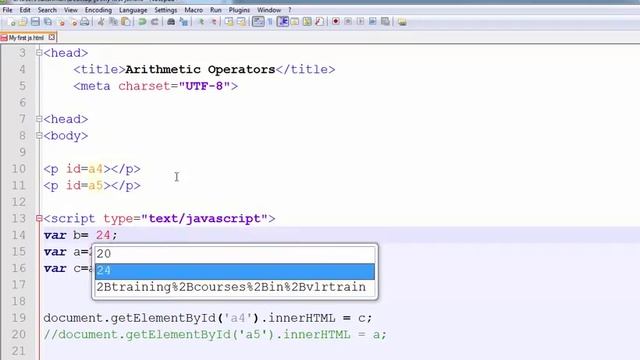Click Run Macro Multiple Times icon
Viewport: 640px width, 360px height.
point(373,22)
